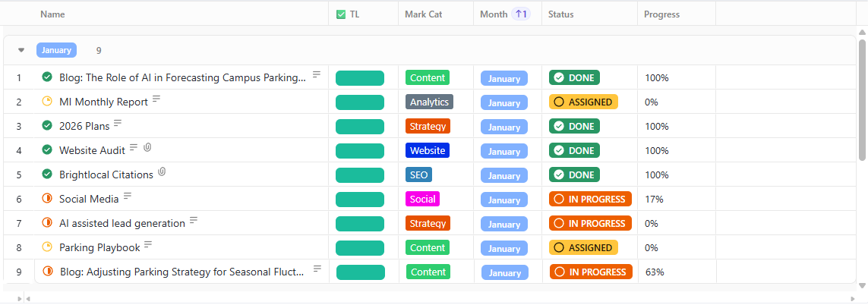Viewport: 868px width, 305px height.
Task: Click the Progress column header
Action: coord(661,14)
